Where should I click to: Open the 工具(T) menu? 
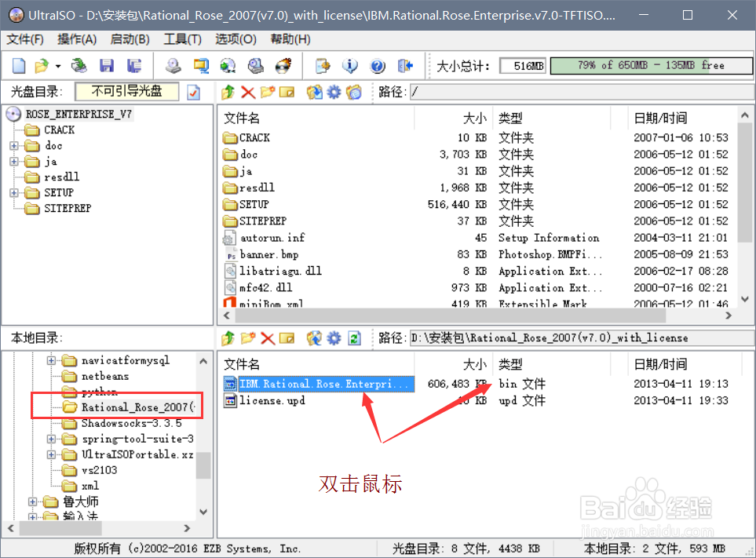183,39
